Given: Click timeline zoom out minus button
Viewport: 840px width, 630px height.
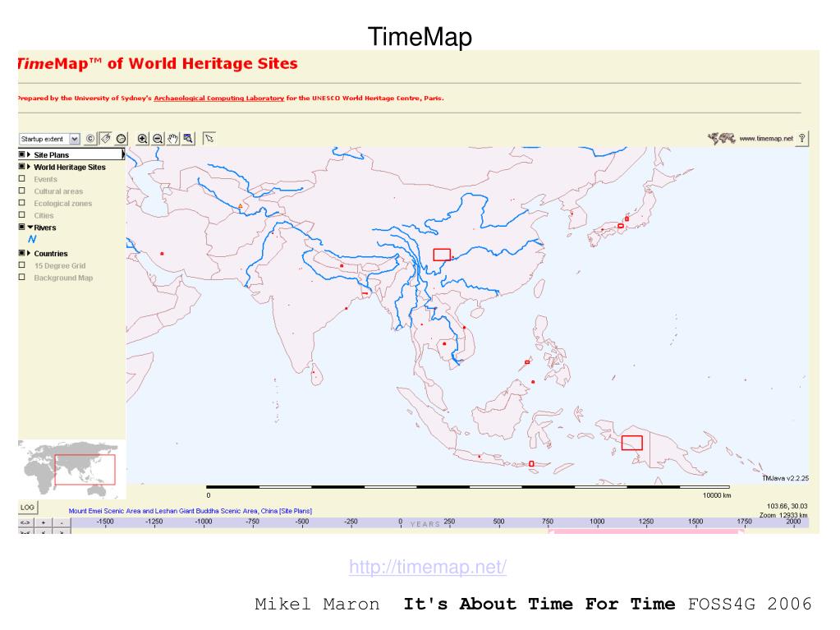Looking at the screenshot, I should click(x=62, y=522).
